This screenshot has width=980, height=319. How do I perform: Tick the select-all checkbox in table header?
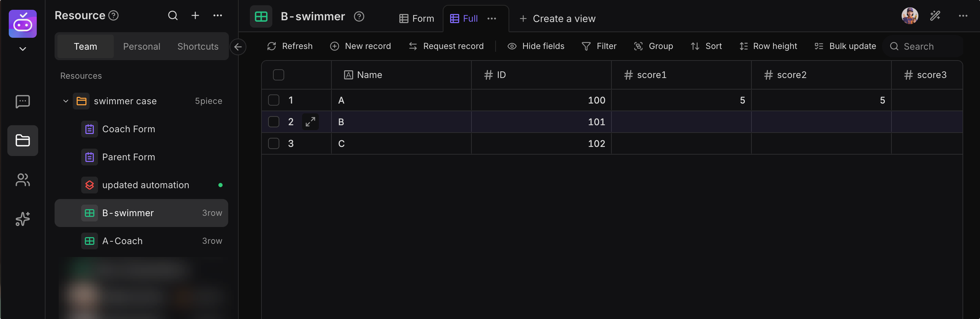point(279,75)
